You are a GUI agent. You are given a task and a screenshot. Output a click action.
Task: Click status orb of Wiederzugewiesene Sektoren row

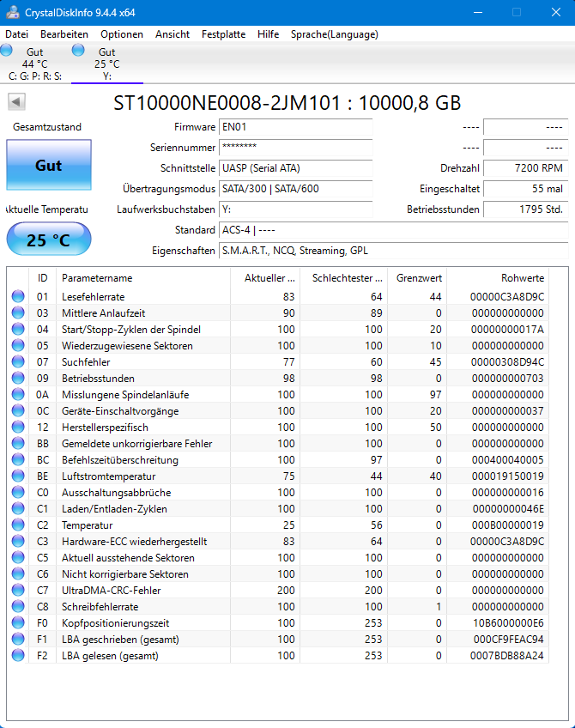18,345
